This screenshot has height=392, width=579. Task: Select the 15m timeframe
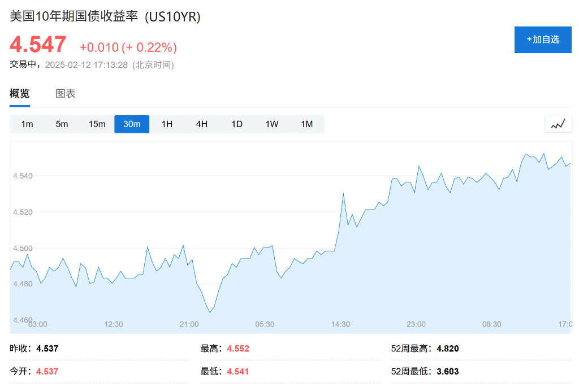pyautogui.click(x=97, y=124)
